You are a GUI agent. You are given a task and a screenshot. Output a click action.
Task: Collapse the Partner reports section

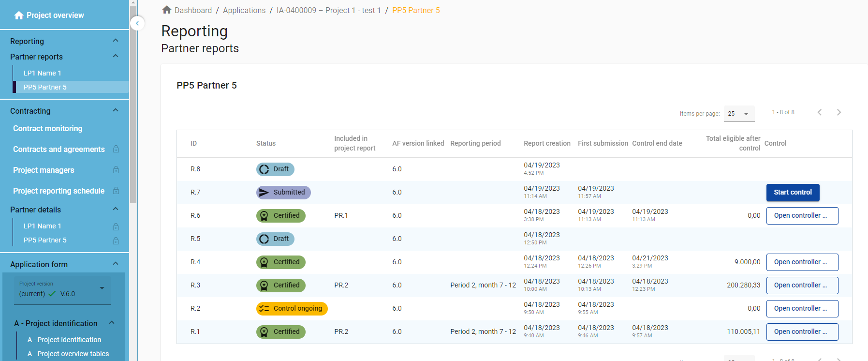(116, 56)
